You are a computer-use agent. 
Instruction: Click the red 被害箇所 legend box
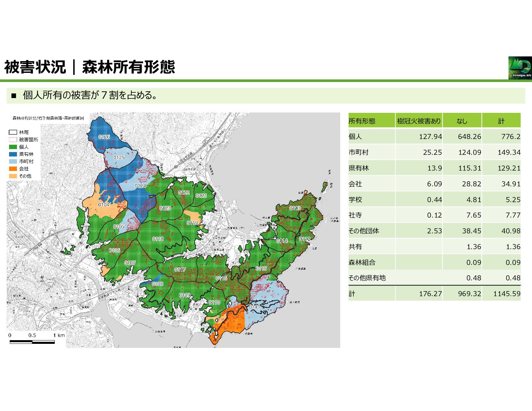pos(13,140)
